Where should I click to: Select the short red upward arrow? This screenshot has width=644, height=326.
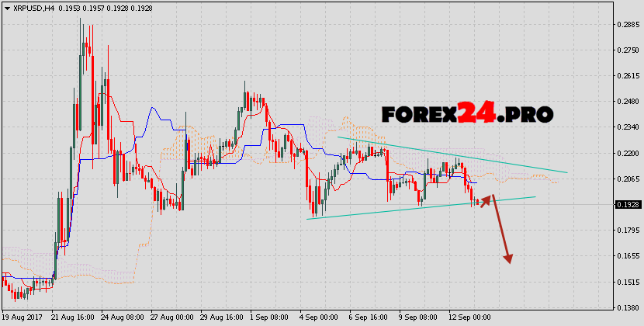point(484,200)
